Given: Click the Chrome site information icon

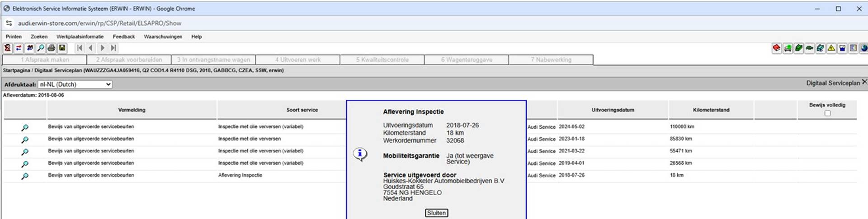Looking at the screenshot, I should (x=9, y=23).
